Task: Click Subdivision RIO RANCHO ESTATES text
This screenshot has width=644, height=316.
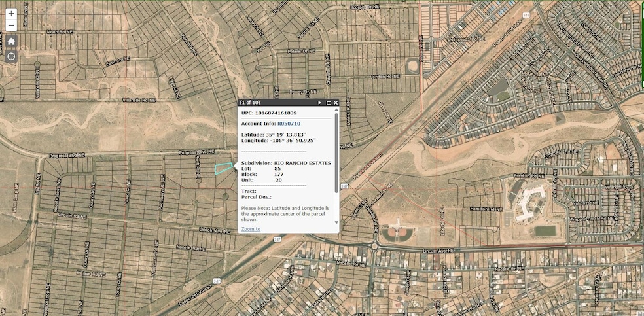Action: pyautogui.click(x=286, y=163)
